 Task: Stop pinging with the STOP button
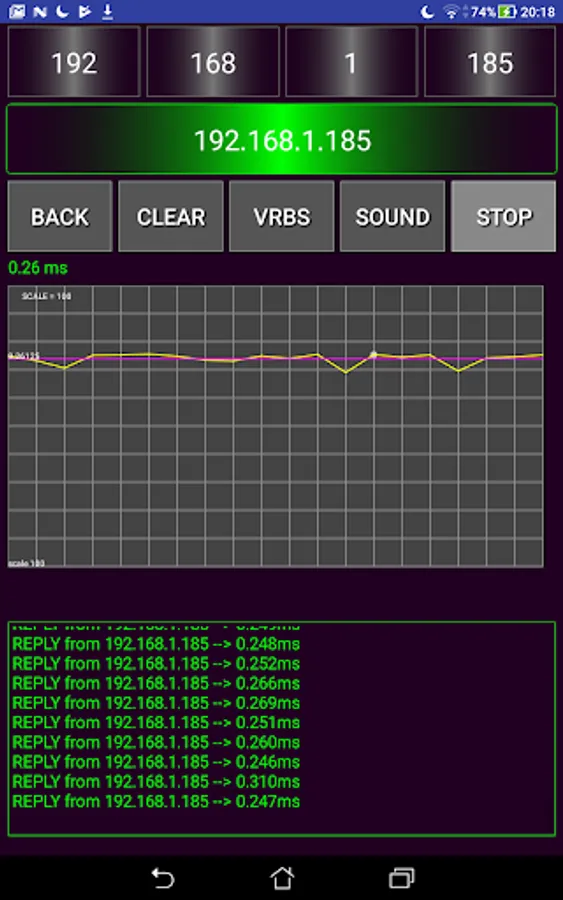click(503, 216)
